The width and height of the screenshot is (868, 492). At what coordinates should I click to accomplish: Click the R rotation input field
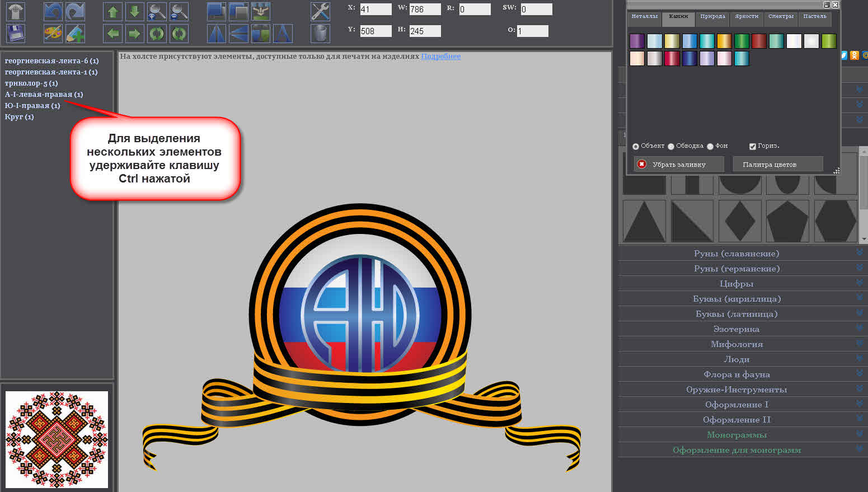click(x=475, y=9)
